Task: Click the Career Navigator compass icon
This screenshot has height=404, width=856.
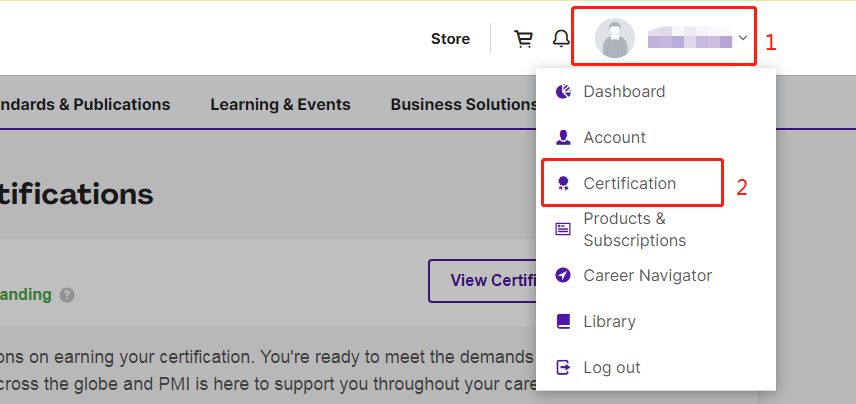Action: coord(563,275)
